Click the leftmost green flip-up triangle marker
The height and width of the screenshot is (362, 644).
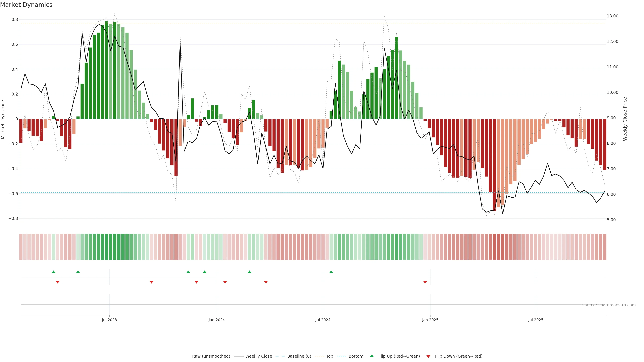(x=53, y=272)
